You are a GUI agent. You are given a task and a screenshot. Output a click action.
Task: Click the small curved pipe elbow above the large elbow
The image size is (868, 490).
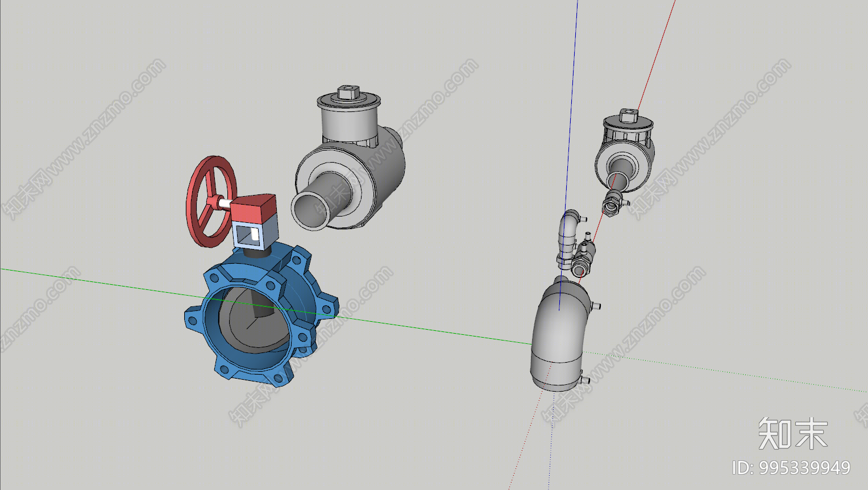[x=568, y=238]
